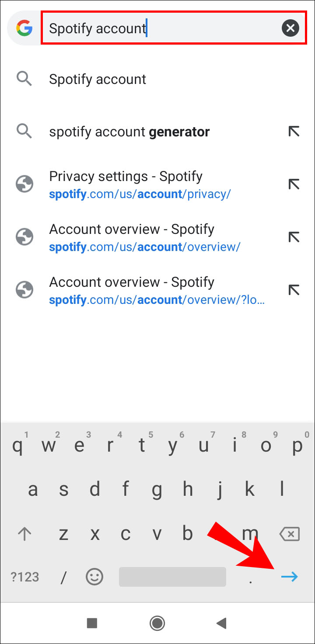Insert account/overview/ URL using its arrow icon

click(x=294, y=237)
